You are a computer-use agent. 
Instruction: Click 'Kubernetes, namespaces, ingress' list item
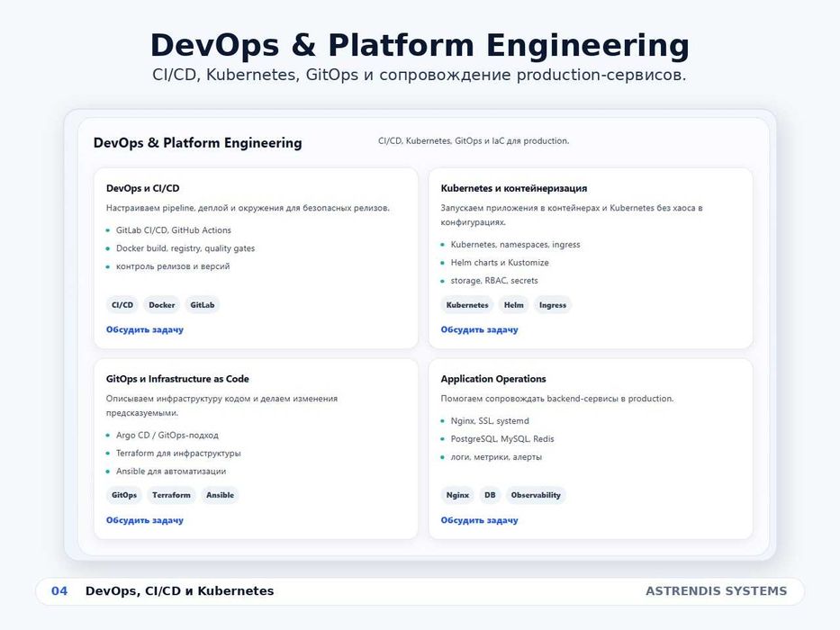pos(515,245)
